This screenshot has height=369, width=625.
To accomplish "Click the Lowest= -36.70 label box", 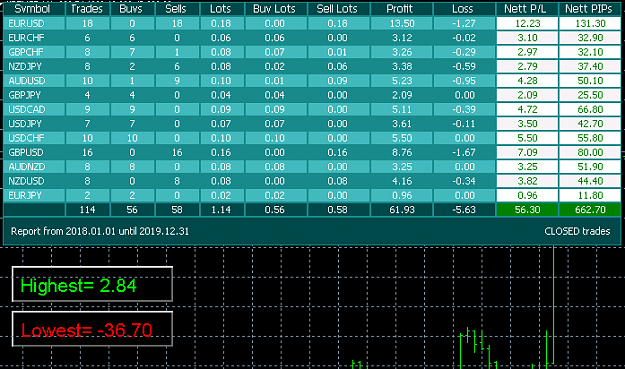I will [92, 329].
